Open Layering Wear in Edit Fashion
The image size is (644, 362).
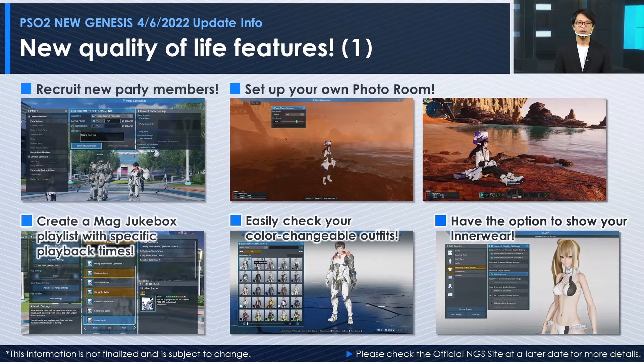470,255
